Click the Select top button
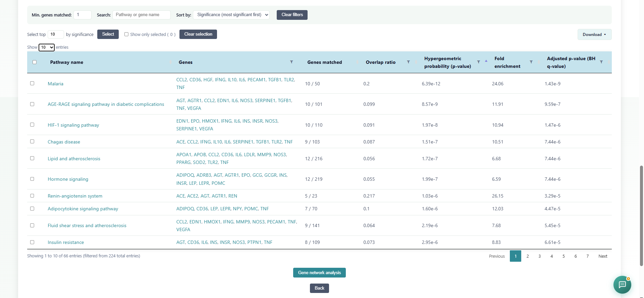Viewport: 644px width, 298px height. (x=108, y=34)
